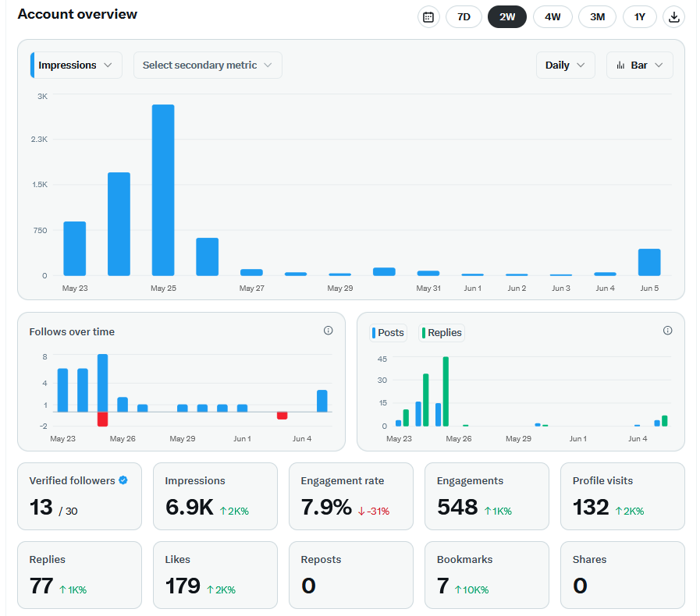This screenshot has width=700, height=616.
Task: Toggle the Posts series in chart
Action: click(389, 333)
